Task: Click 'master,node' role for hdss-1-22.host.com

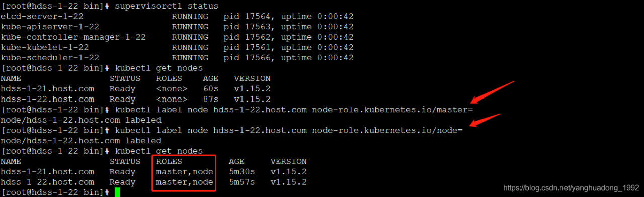Action: (x=185, y=182)
